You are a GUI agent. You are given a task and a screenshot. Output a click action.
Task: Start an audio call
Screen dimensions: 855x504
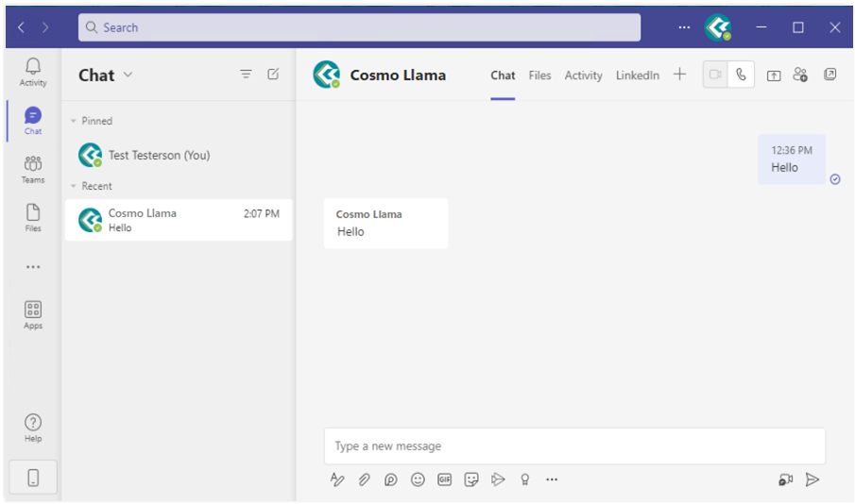[741, 75]
